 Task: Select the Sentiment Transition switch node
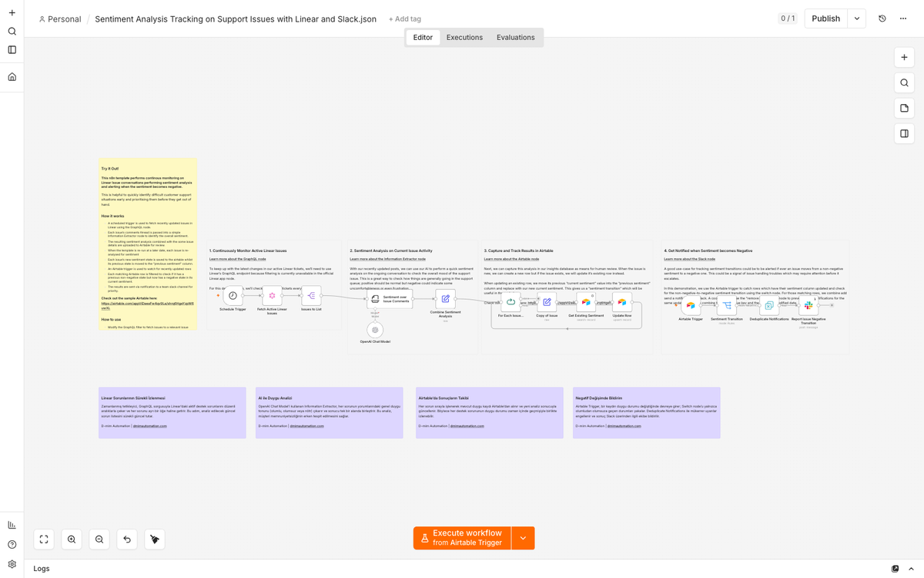727,305
